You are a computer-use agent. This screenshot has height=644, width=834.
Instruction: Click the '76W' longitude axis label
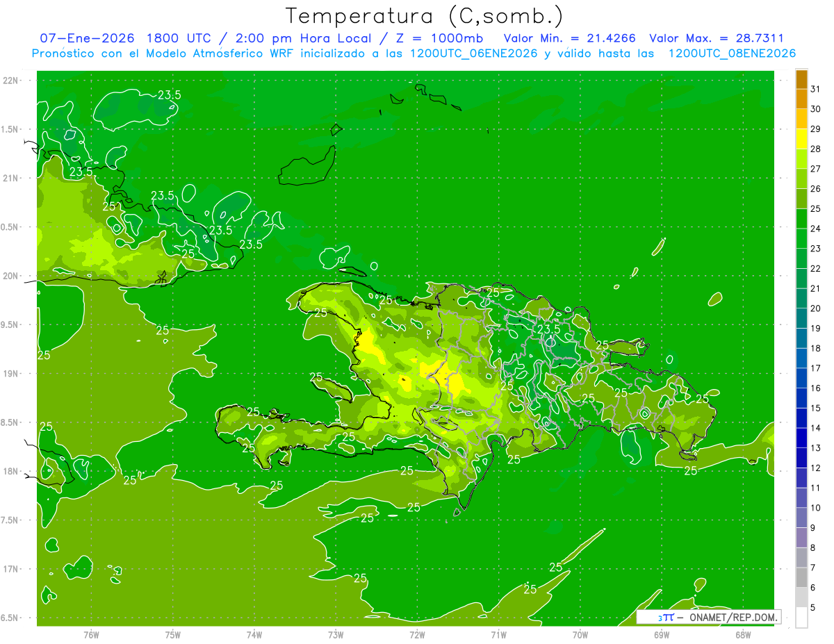[91, 635]
